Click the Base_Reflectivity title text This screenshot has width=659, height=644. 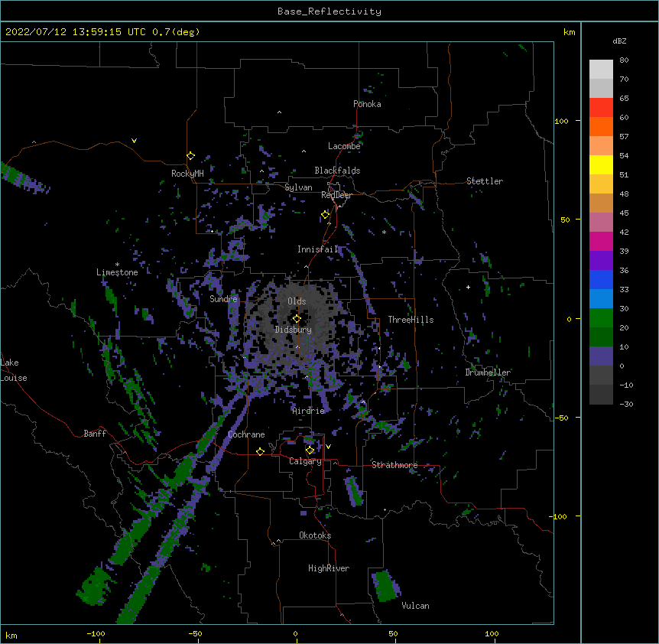pyautogui.click(x=329, y=11)
